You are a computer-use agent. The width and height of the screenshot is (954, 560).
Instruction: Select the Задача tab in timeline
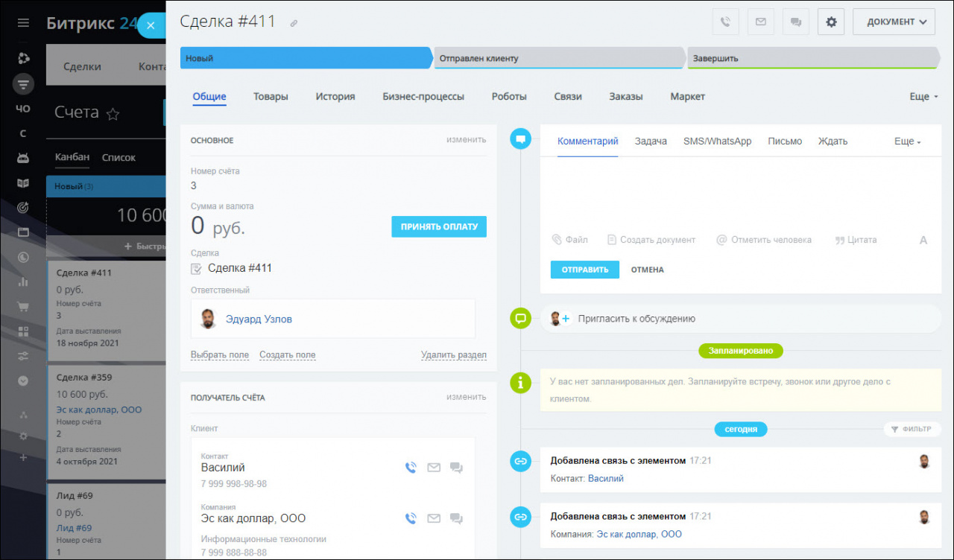(x=651, y=141)
